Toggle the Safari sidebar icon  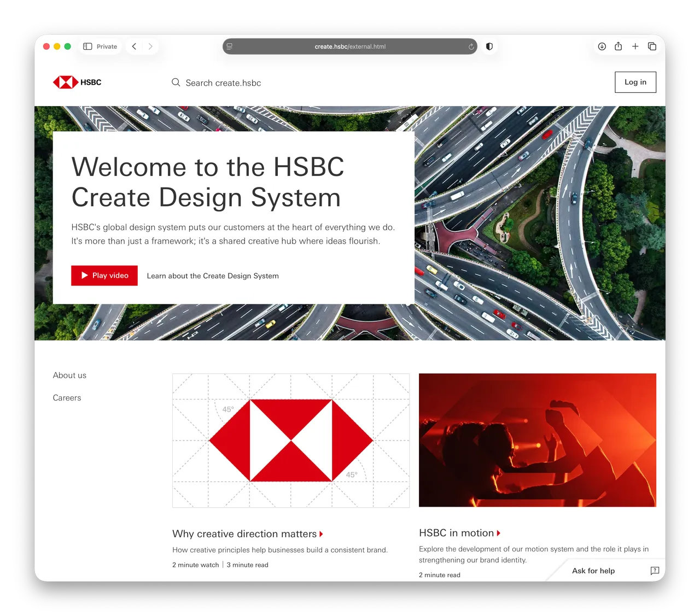[x=87, y=46]
